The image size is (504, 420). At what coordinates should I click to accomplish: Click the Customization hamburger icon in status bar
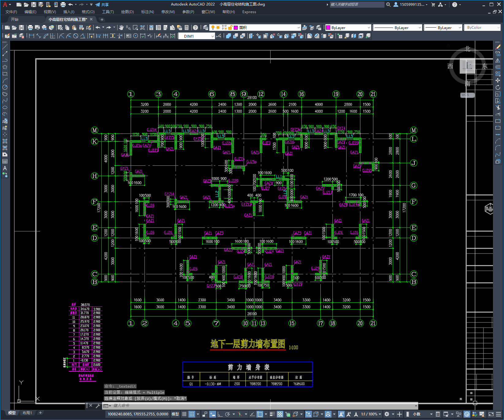498,414
